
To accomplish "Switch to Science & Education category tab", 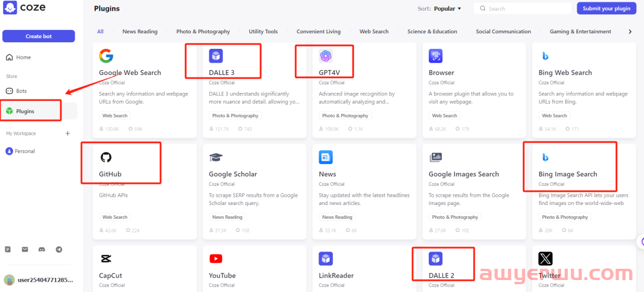I will coord(432,32).
